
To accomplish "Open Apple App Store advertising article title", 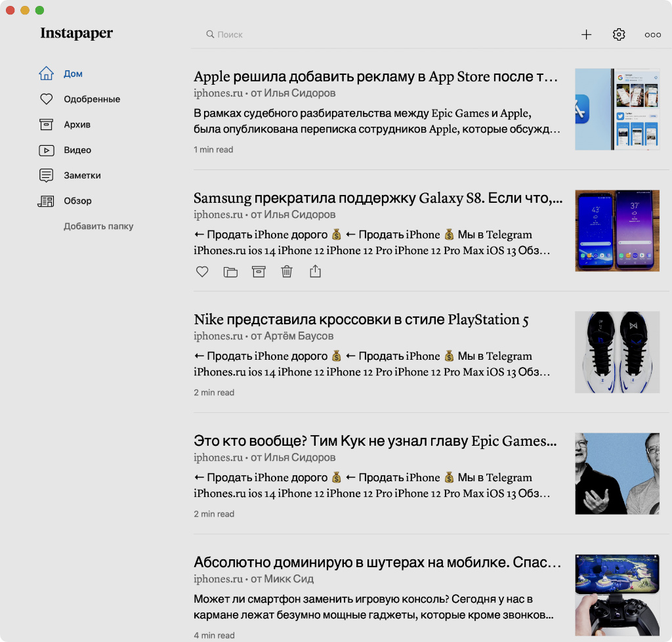I will pyautogui.click(x=375, y=77).
